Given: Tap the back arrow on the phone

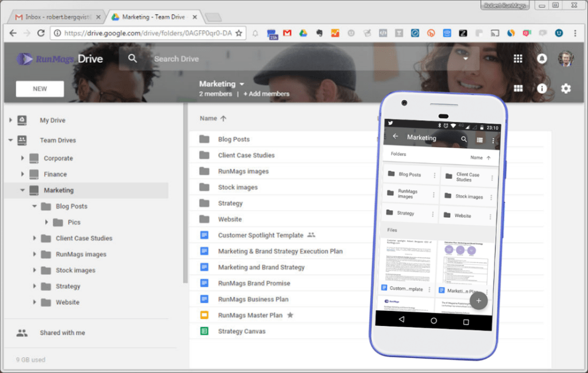Looking at the screenshot, I should pos(395,136).
